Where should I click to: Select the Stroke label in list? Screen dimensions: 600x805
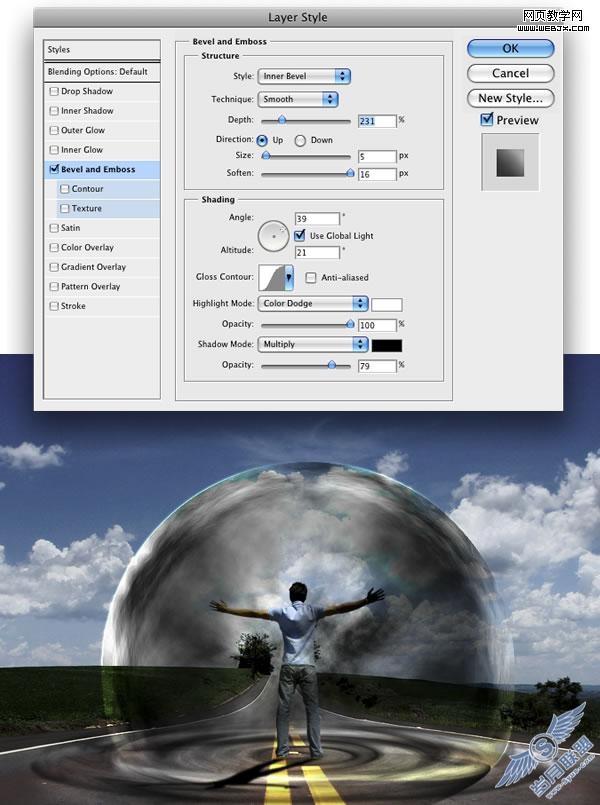point(73,306)
